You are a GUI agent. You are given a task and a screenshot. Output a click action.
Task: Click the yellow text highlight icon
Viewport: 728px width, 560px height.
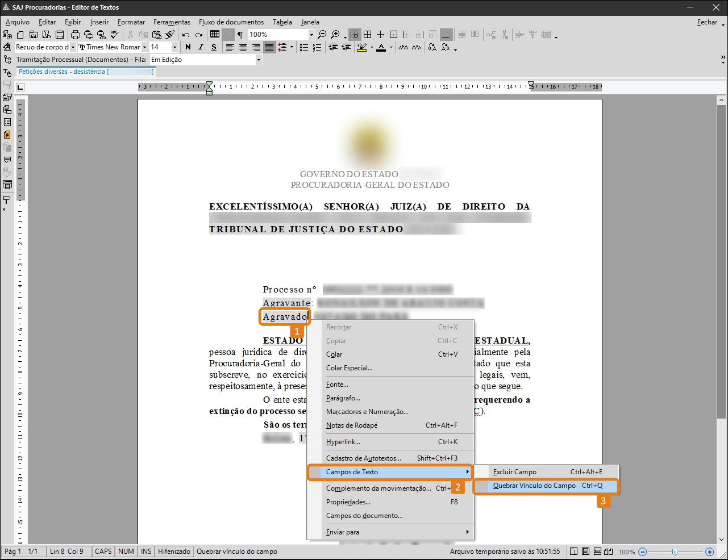point(361,48)
